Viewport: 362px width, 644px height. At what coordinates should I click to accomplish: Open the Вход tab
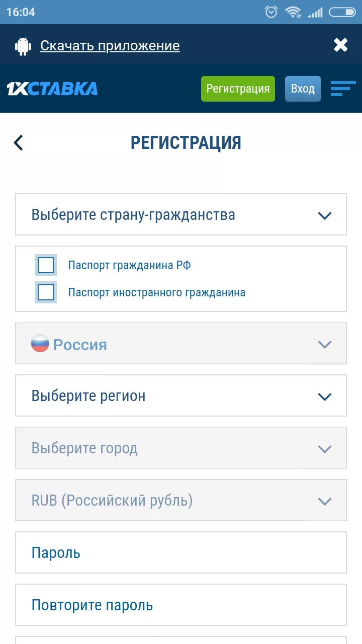pos(303,89)
